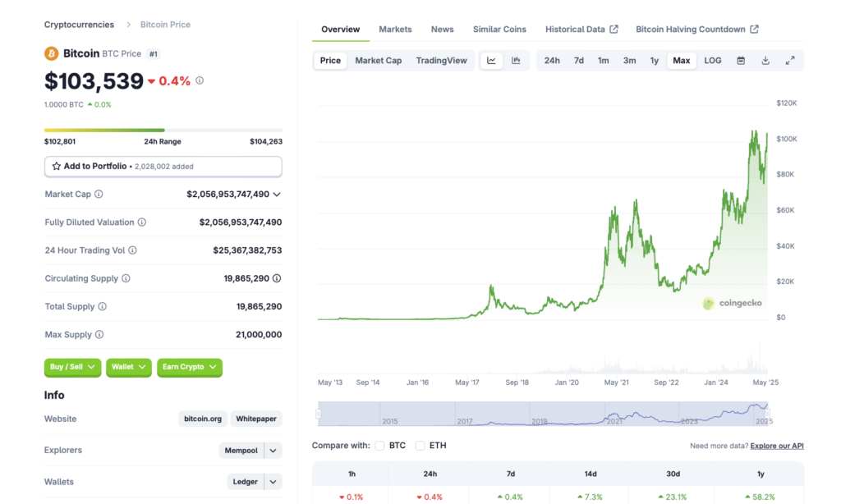Go to Cryptocurrencies breadcrumb link
This screenshot has width=841, height=504.
[79, 25]
